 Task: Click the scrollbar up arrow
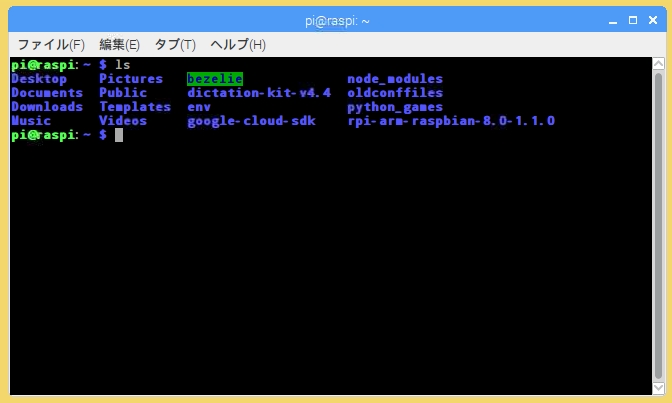[x=658, y=64]
